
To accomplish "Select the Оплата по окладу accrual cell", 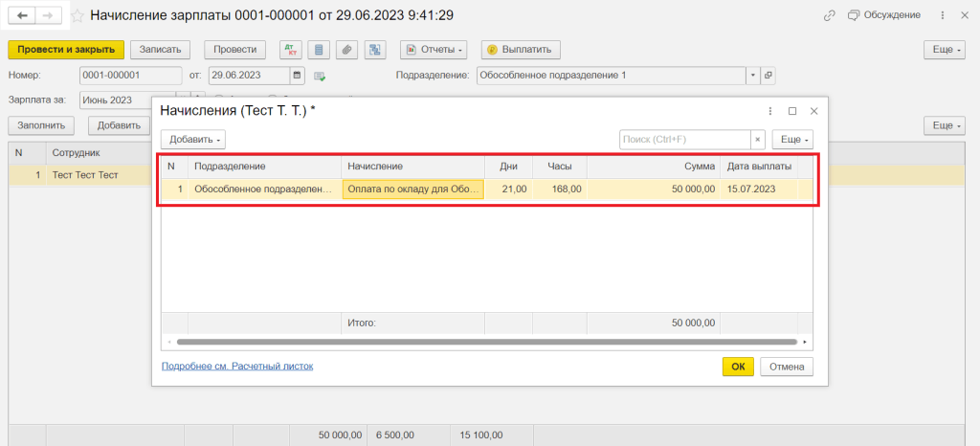I will coord(412,190).
